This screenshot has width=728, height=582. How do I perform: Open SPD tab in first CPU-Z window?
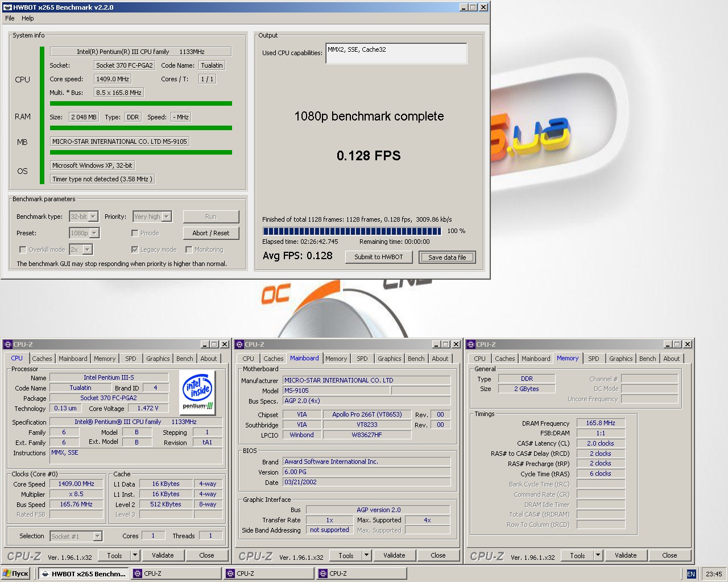pyautogui.click(x=131, y=359)
